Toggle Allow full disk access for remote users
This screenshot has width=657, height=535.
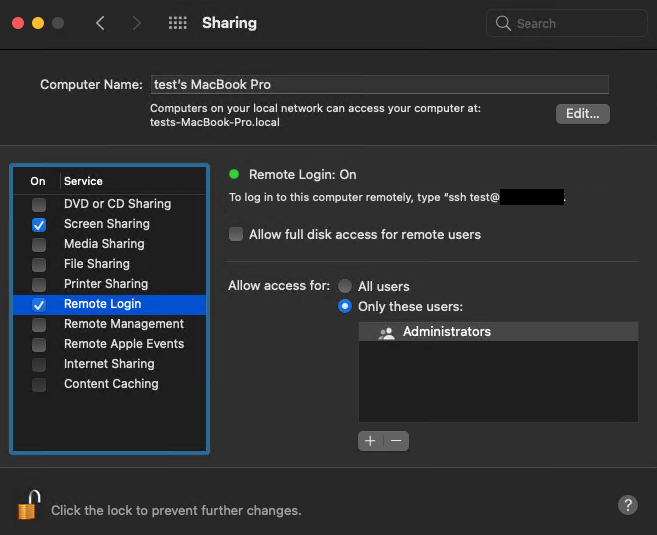(x=236, y=234)
